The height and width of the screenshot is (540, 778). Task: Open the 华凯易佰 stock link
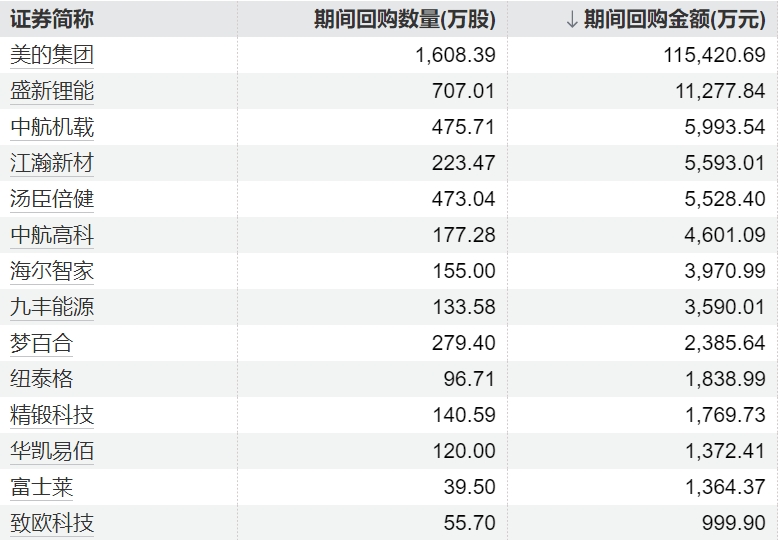52,451
